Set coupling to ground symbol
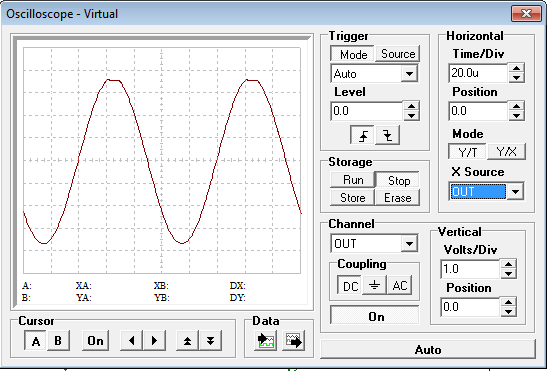Viewport: 547px width, 371px height. [374, 285]
